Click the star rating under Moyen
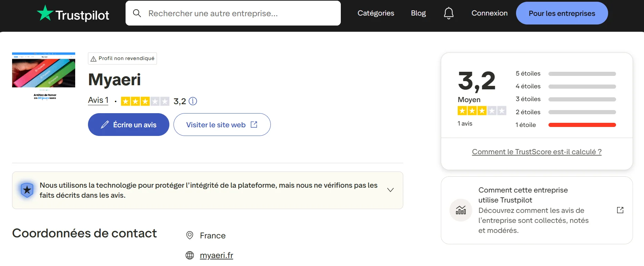The height and width of the screenshot is (266, 644). 482,111
